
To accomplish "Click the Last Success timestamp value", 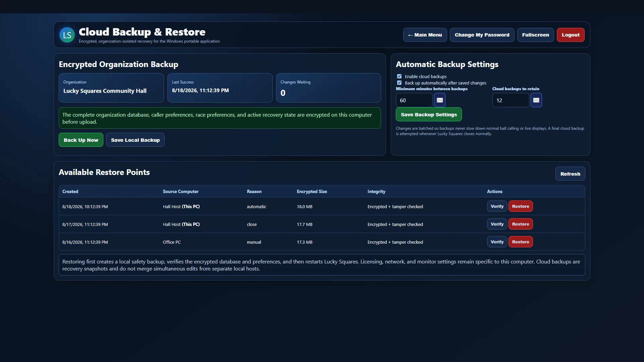I will click(200, 90).
